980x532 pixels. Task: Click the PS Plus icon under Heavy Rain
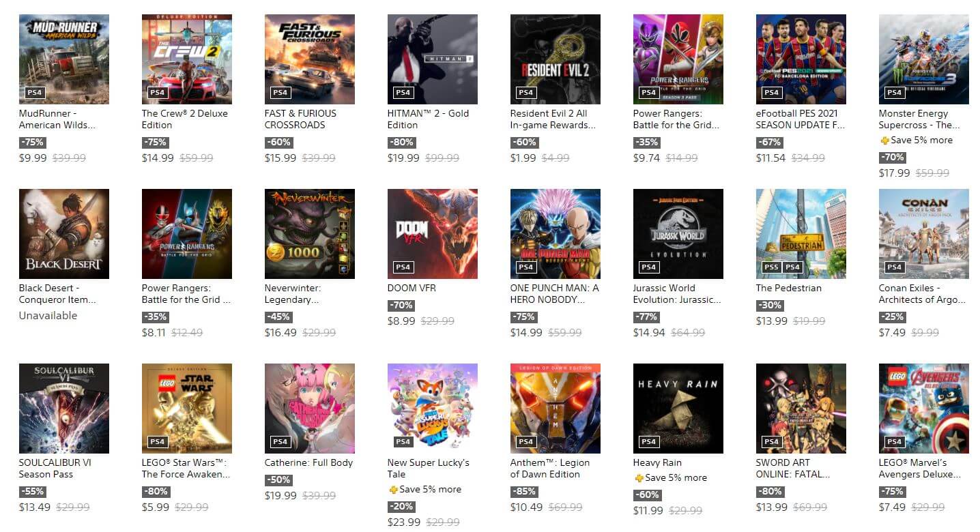[639, 478]
